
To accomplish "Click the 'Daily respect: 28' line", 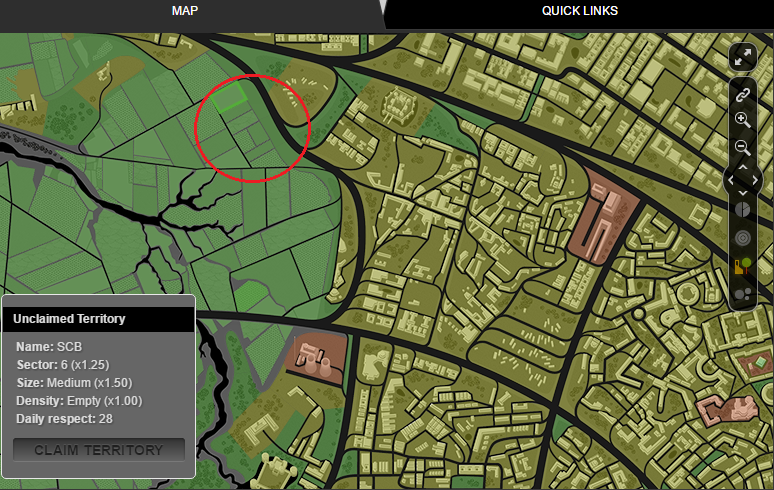I will click(x=64, y=419).
